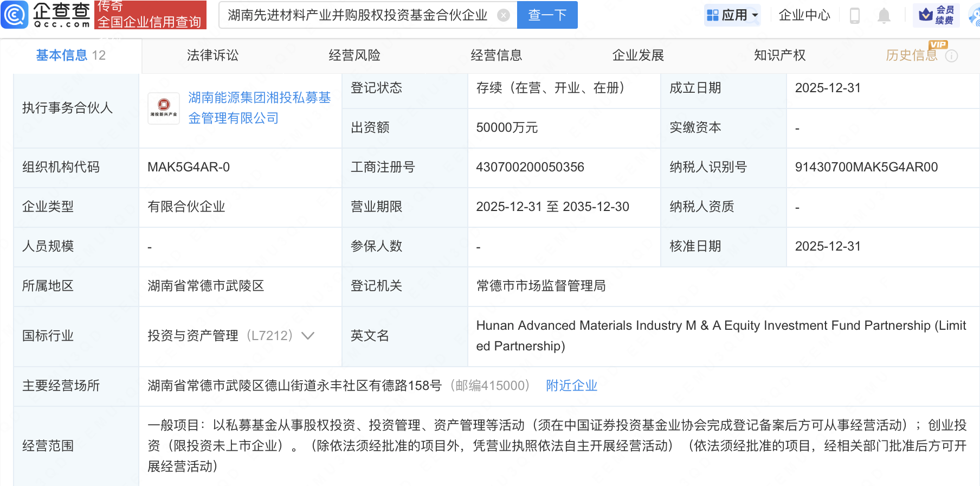The image size is (980, 486).
Task: Click the Qichacha (企查查) logo
Action: click(46, 15)
